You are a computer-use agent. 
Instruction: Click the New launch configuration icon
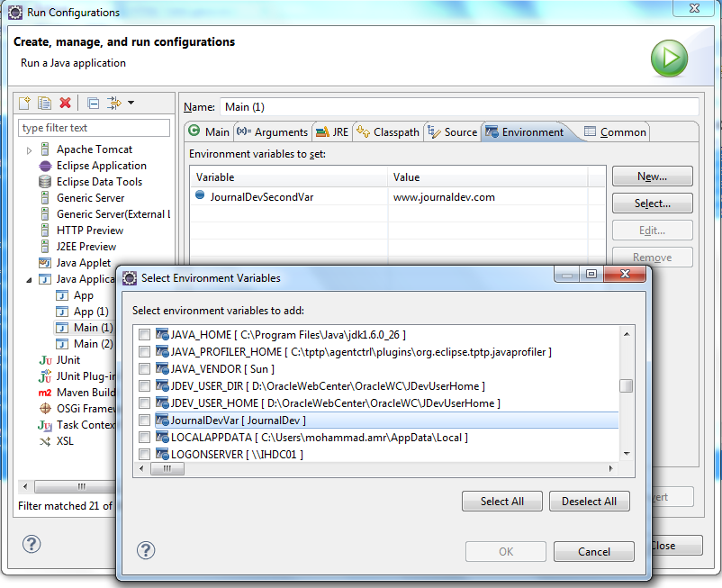click(24, 103)
